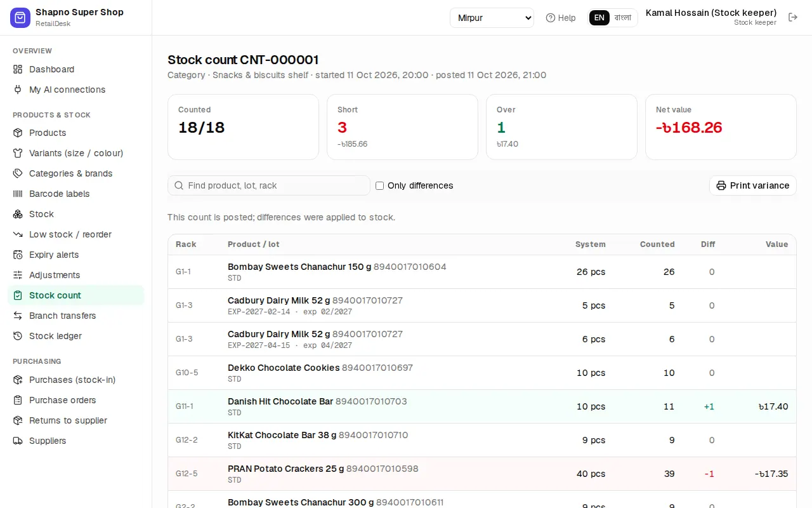Click the KitKat Chocolate Bar 38 g row
812x508 pixels.
tap(482, 440)
